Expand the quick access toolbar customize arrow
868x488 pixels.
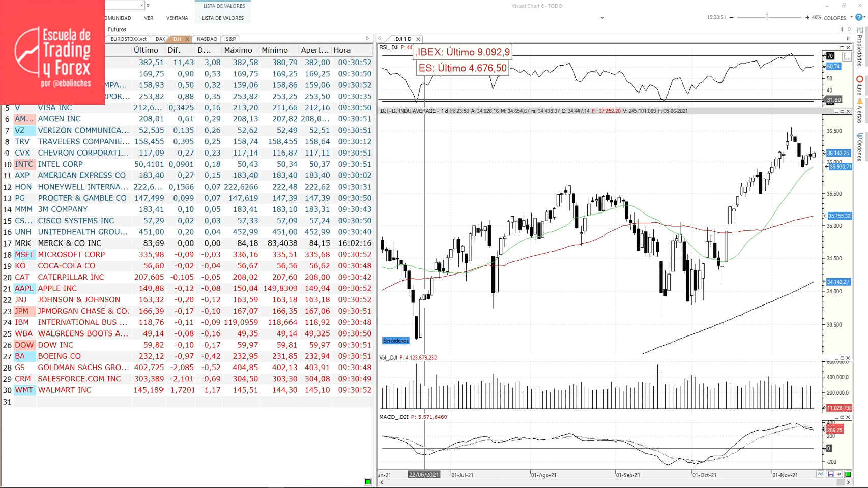[x=148, y=6]
